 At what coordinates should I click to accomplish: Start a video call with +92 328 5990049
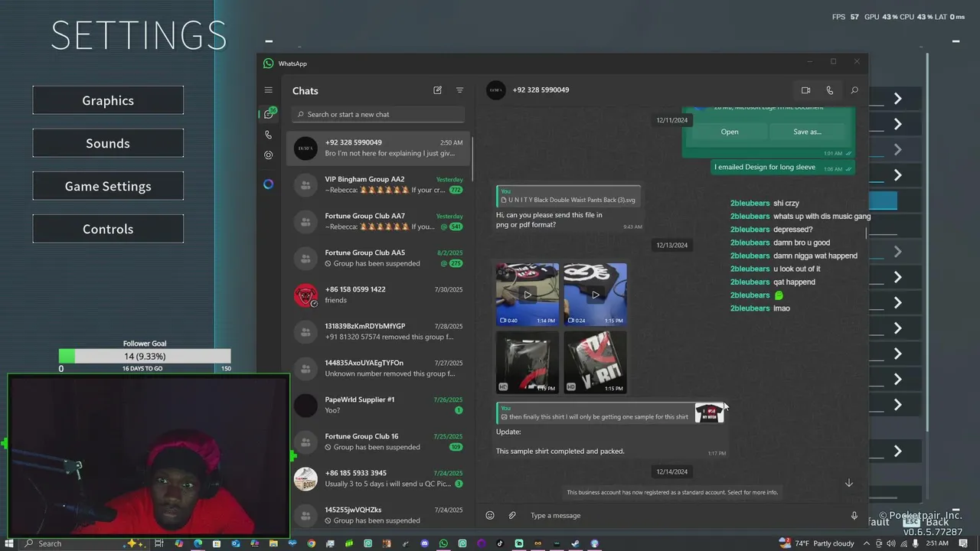click(x=805, y=90)
